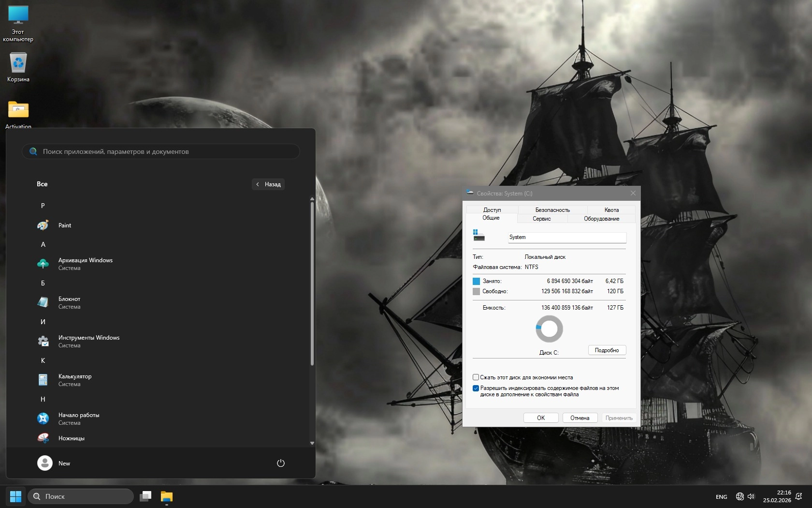The height and width of the screenshot is (508, 812).
Task: Click the Task View taskbar icon
Action: (x=145, y=496)
